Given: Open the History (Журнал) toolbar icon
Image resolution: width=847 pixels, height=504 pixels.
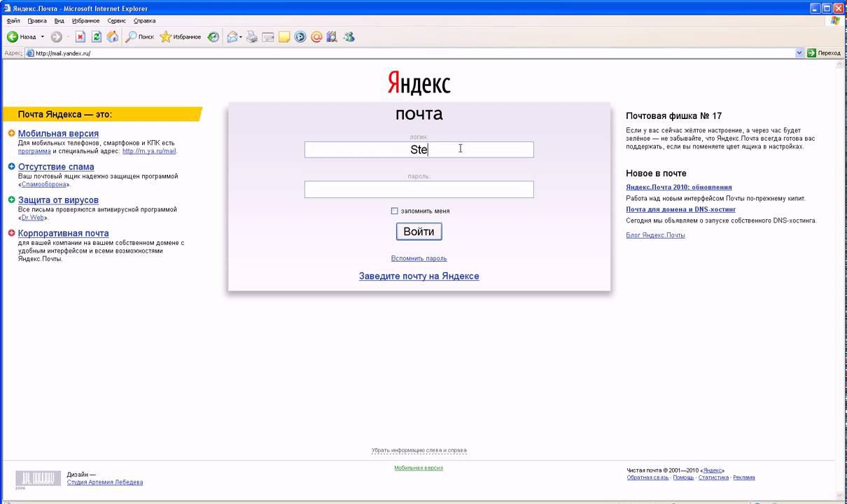Looking at the screenshot, I should tap(213, 37).
